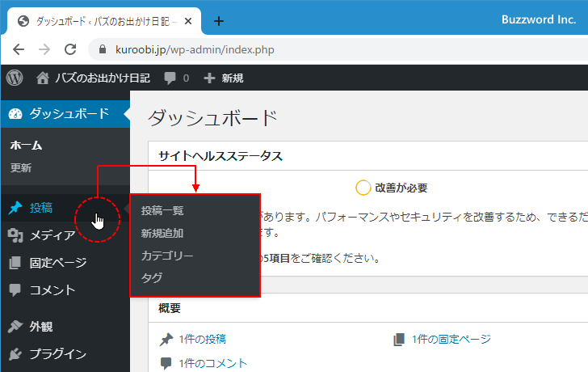Click the comment icon beside 1件のコメント
The width and height of the screenshot is (588, 372).
tap(166, 363)
